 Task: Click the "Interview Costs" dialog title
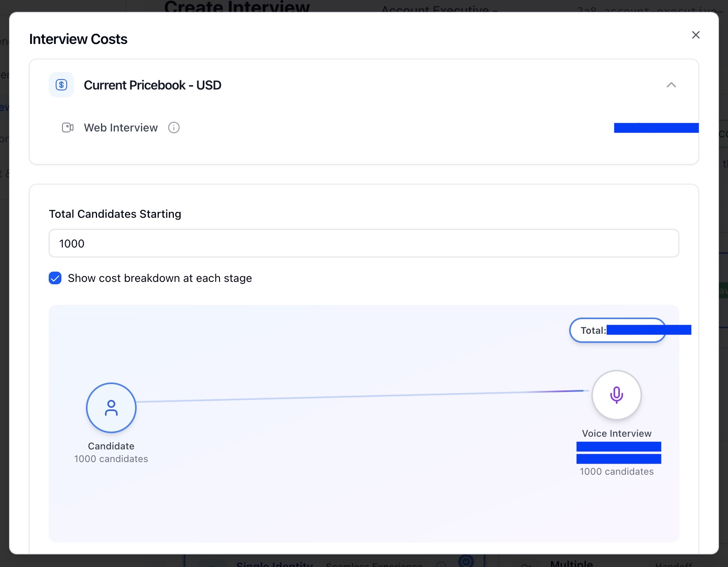click(x=78, y=39)
